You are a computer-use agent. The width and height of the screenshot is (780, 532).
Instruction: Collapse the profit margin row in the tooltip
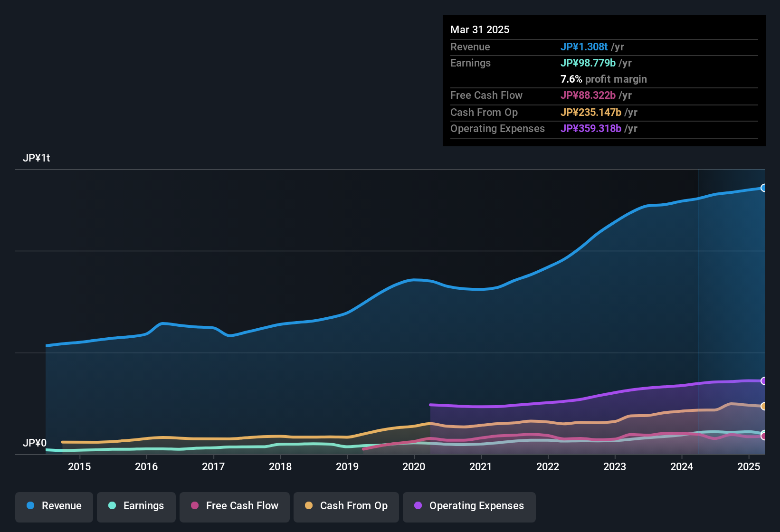(x=603, y=79)
